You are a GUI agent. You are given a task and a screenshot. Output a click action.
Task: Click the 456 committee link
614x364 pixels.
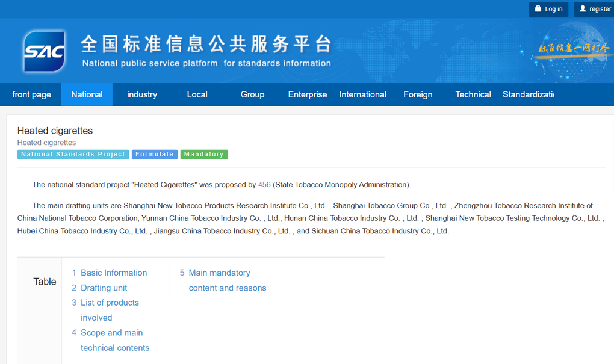pos(264,184)
